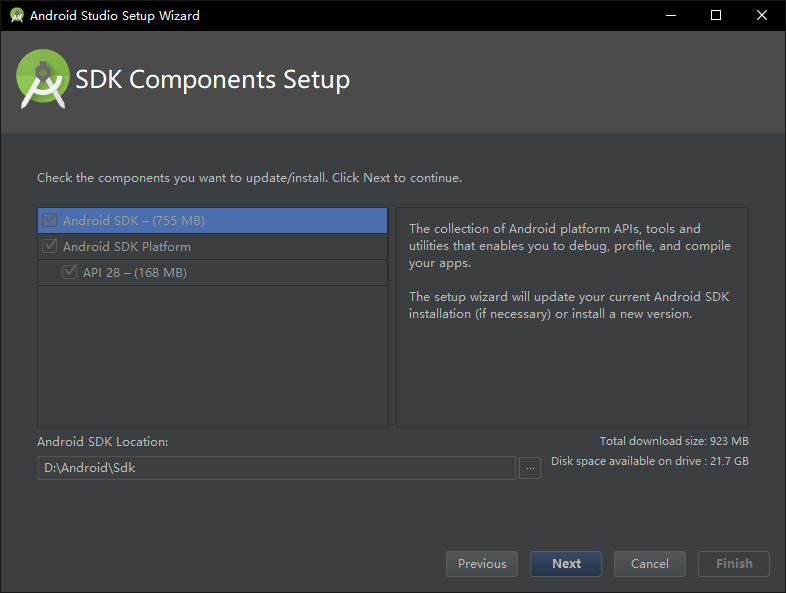Click the SDK Components Setup heading
This screenshot has height=593, width=786.
(213, 79)
